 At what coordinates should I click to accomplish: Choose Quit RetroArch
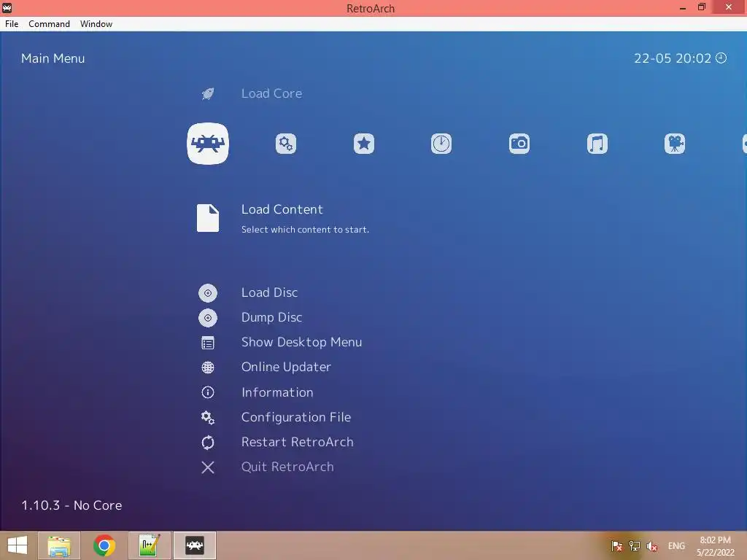click(x=287, y=467)
